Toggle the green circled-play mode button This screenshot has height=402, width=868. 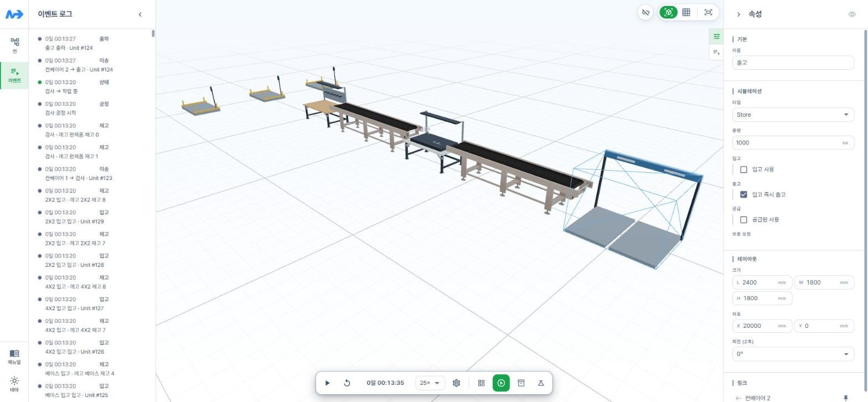click(501, 383)
